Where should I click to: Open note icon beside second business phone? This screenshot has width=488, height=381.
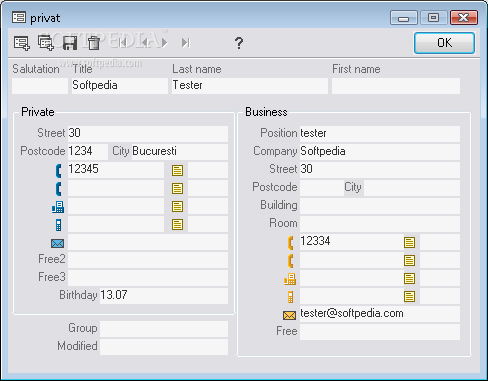point(409,260)
